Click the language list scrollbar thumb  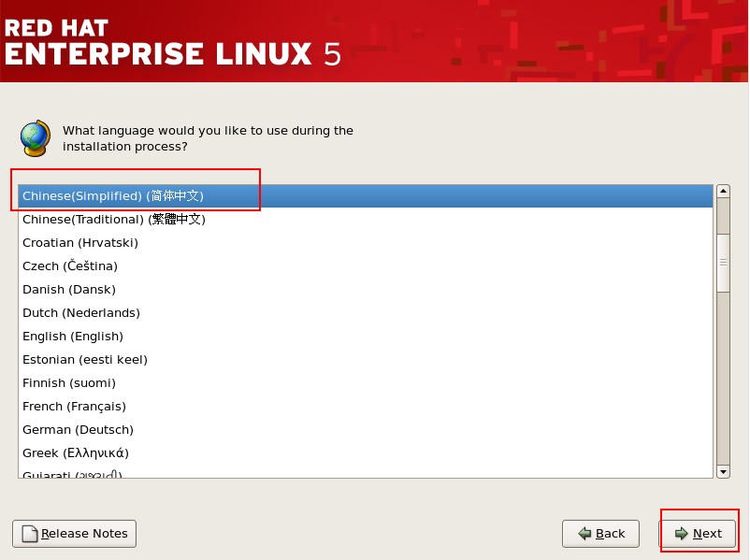click(x=723, y=263)
